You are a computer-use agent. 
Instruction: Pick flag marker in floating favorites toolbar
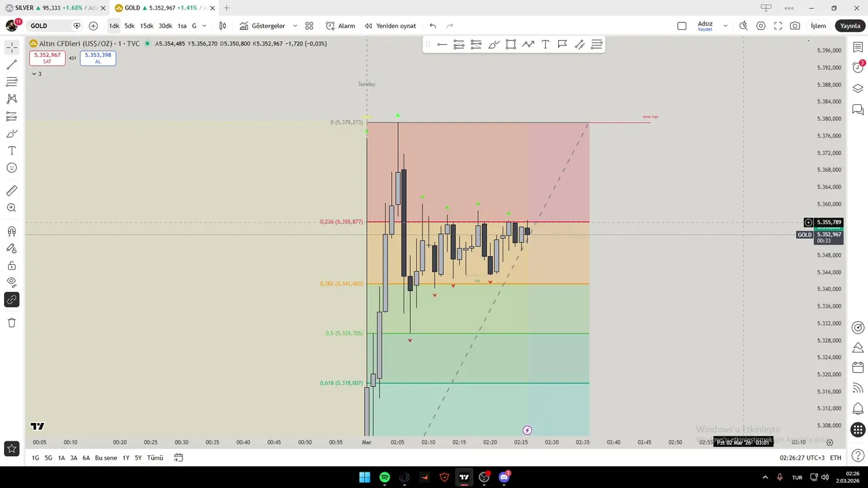point(562,45)
